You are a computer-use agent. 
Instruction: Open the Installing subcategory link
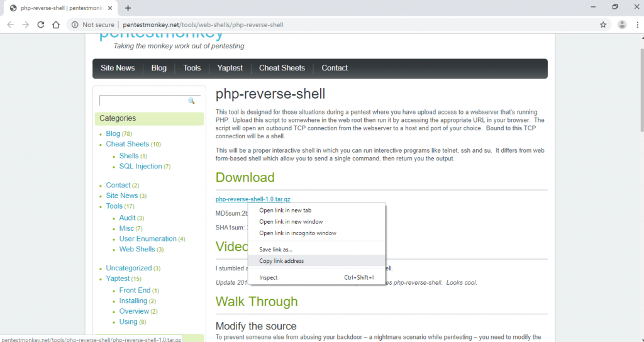coord(133,301)
